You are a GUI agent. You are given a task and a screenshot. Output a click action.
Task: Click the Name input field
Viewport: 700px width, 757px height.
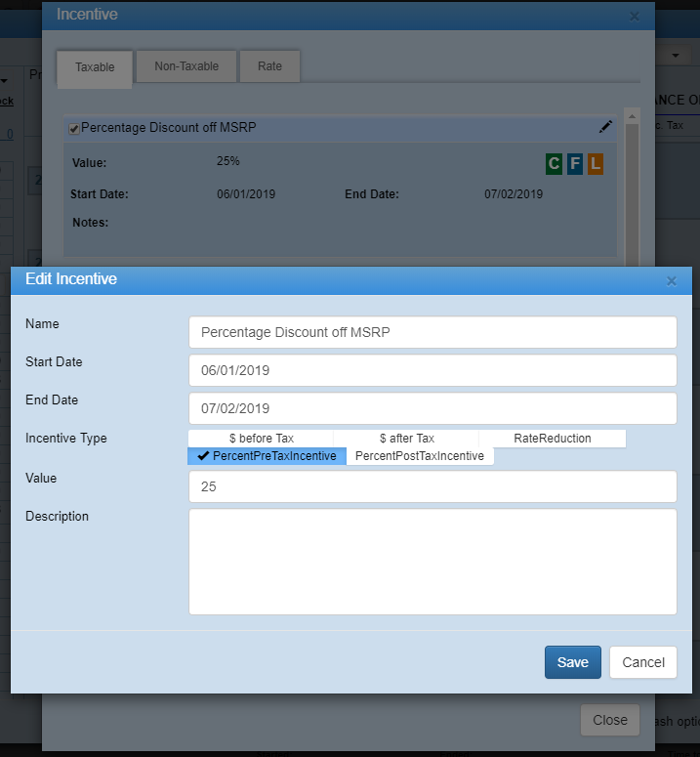pos(432,332)
